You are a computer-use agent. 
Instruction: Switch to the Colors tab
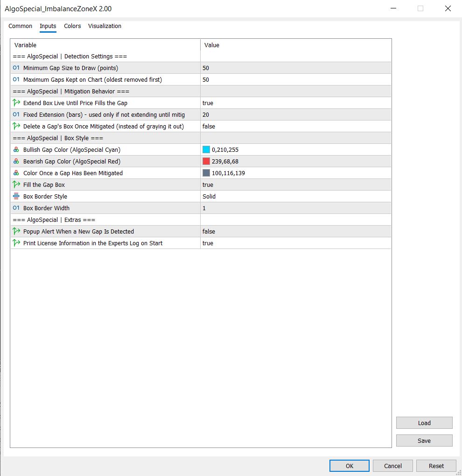click(x=72, y=26)
